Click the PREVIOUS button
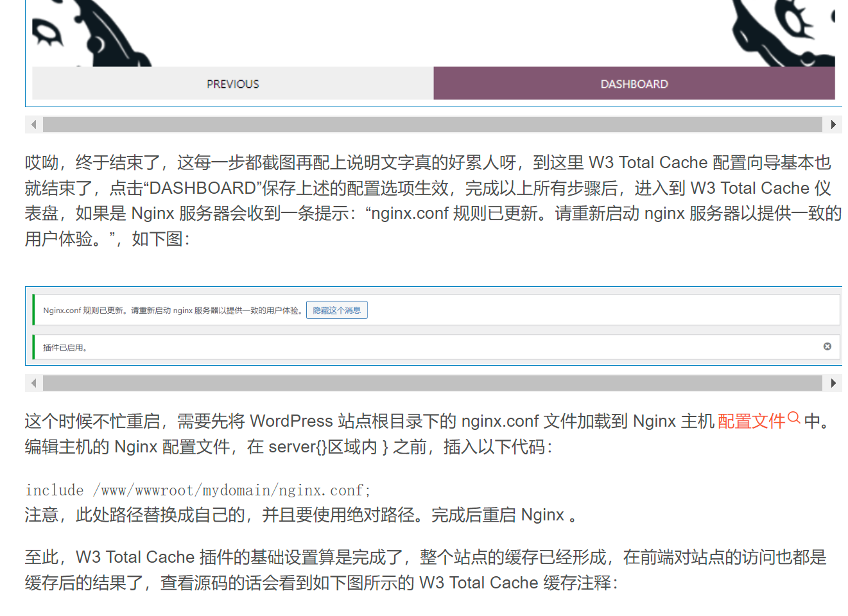Viewport: 848px width, 616px height. pos(233,83)
